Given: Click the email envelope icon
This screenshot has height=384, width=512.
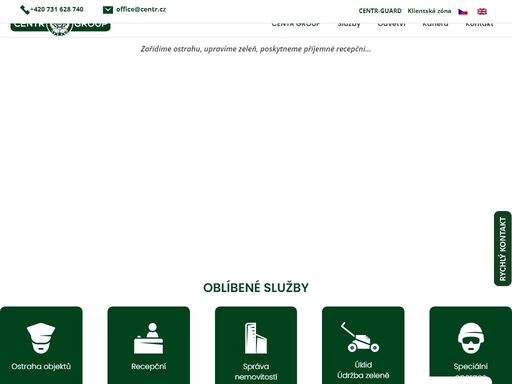Looking at the screenshot, I should pyautogui.click(x=108, y=10).
